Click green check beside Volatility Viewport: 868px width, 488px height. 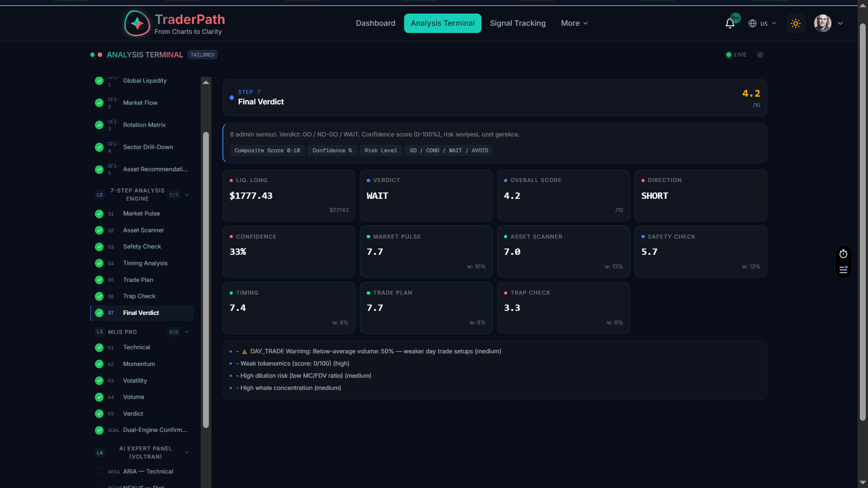99,381
